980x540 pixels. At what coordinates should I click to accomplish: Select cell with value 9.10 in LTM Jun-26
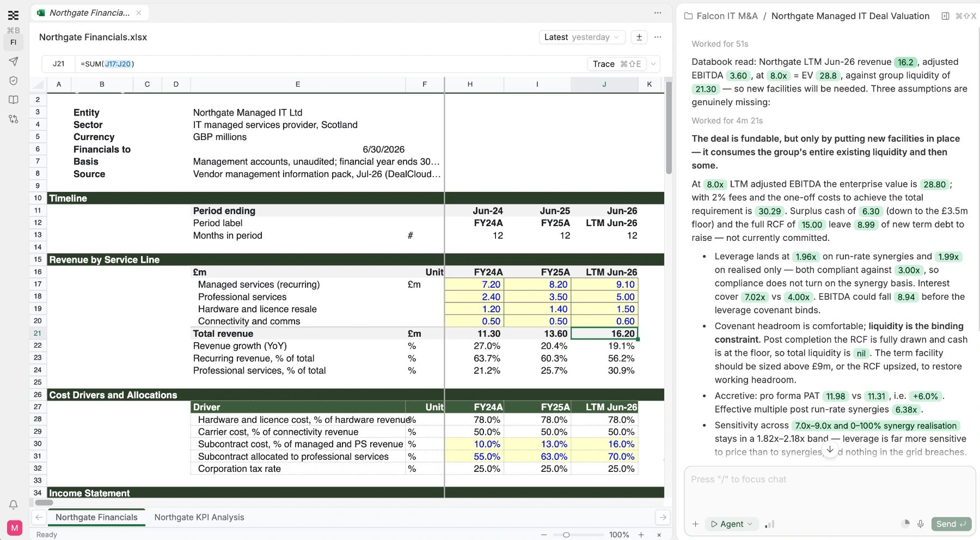click(x=604, y=284)
